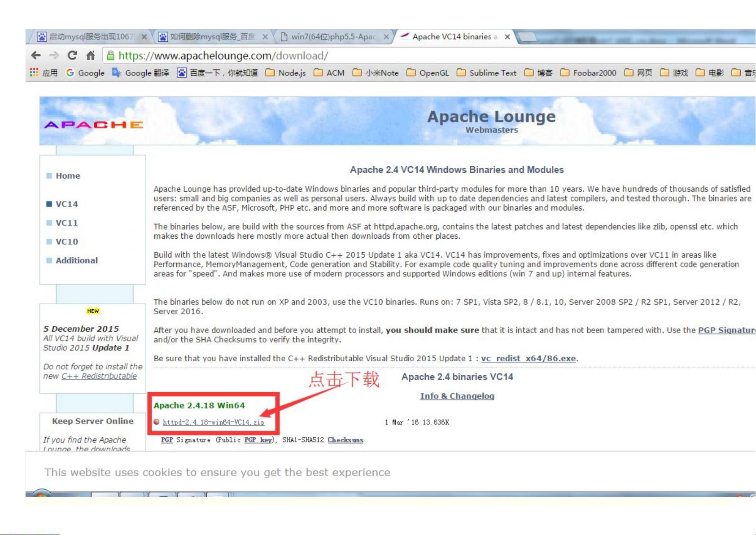Select VC11 in the sidebar menu

[66, 223]
